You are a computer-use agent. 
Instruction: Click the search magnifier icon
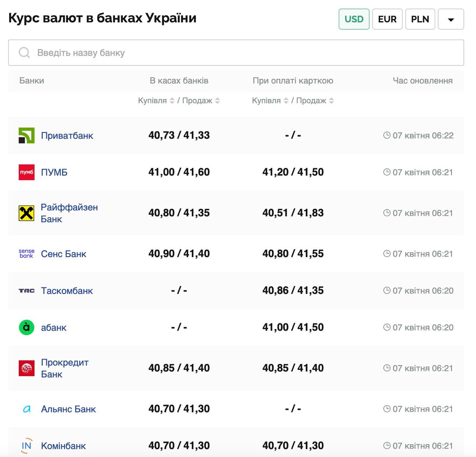[24, 53]
